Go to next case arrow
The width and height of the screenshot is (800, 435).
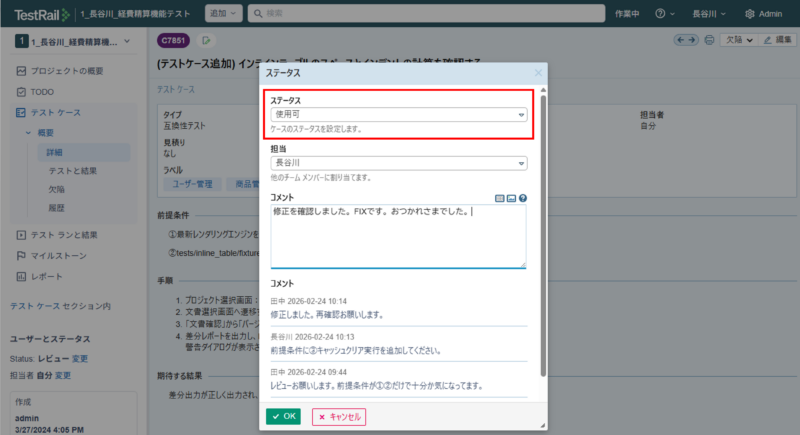coord(692,40)
